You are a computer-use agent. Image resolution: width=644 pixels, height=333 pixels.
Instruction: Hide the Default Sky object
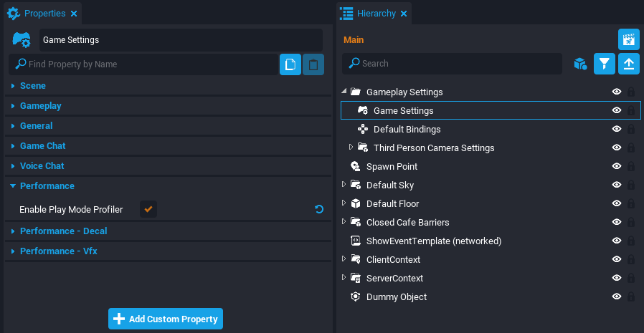coord(616,185)
